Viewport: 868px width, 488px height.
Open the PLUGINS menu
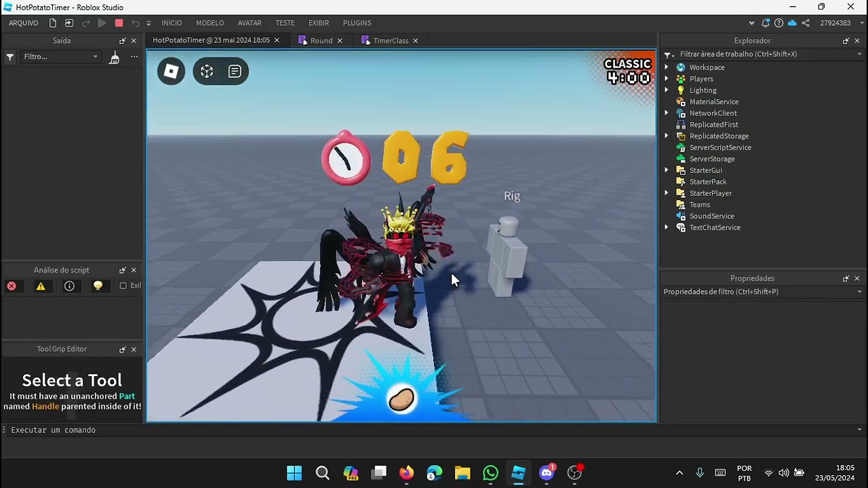pyautogui.click(x=357, y=23)
